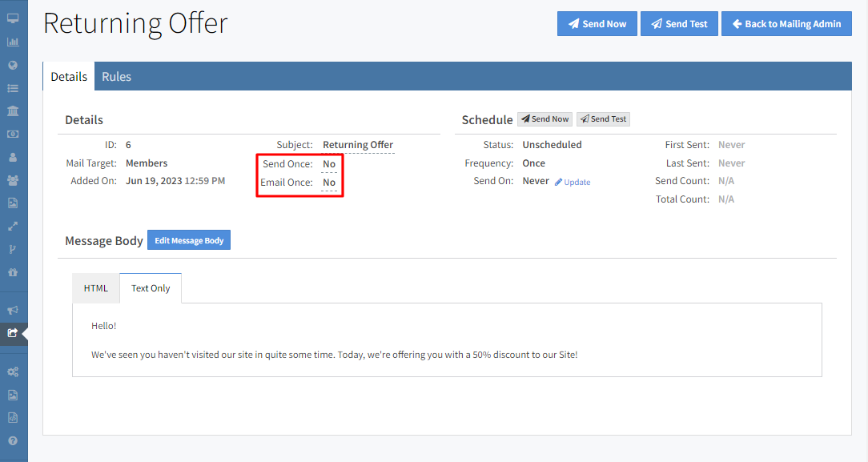This screenshot has width=868, height=462.
Task: Edit the Returning Offer subject field
Action: point(358,145)
